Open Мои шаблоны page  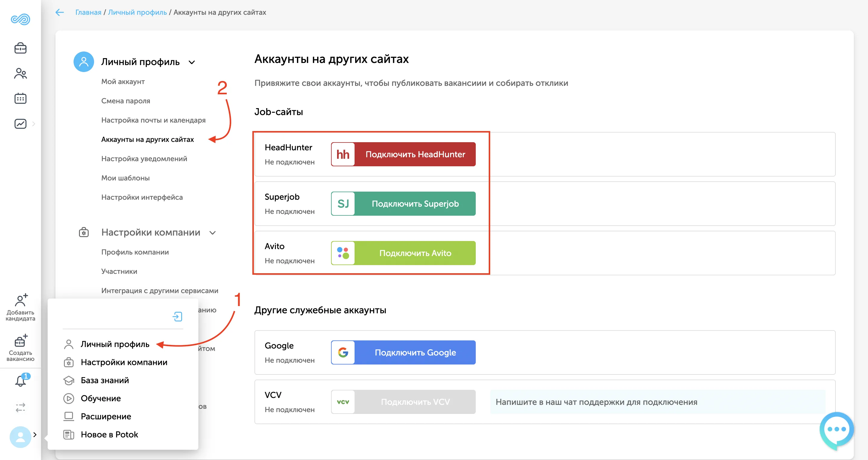125,178
